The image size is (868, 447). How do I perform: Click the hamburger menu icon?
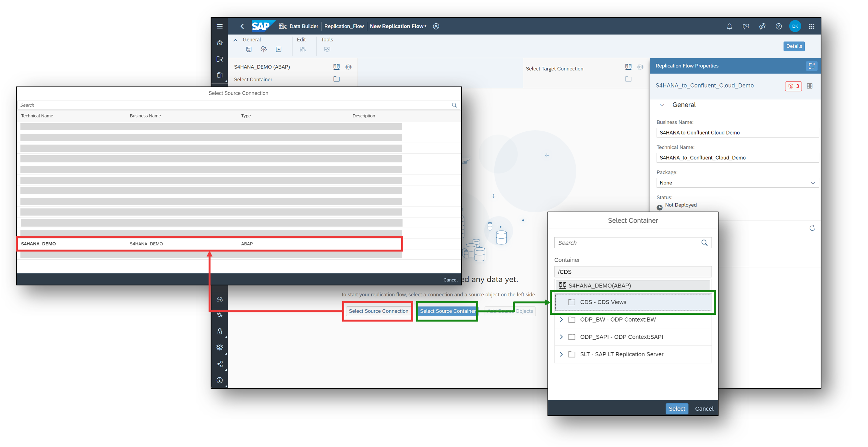click(219, 26)
